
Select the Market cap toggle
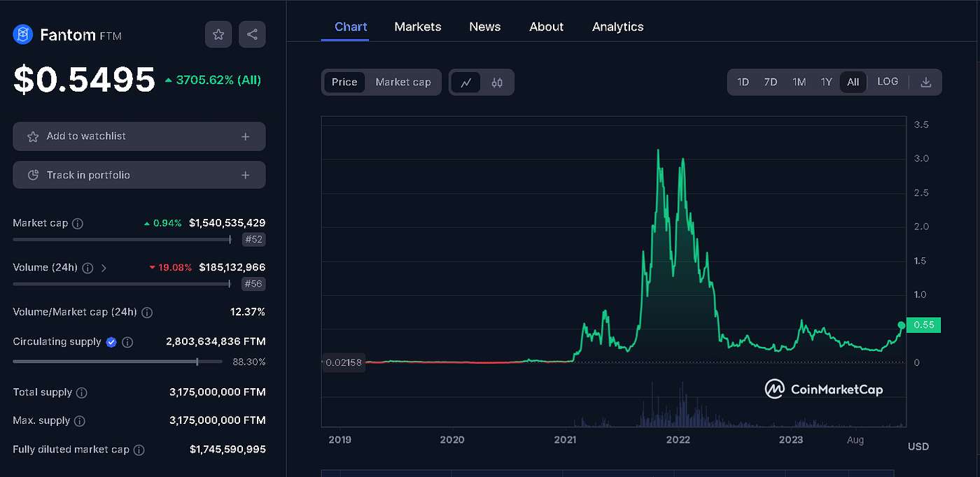point(403,82)
